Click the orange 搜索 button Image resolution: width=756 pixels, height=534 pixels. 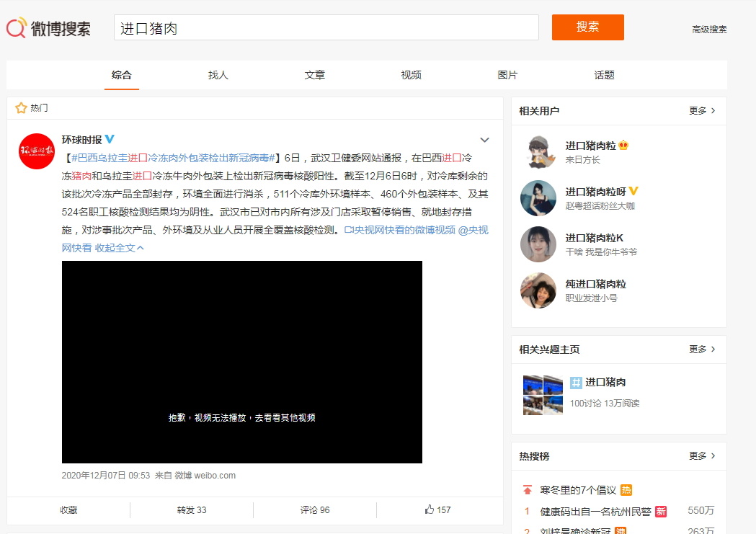pyautogui.click(x=588, y=27)
